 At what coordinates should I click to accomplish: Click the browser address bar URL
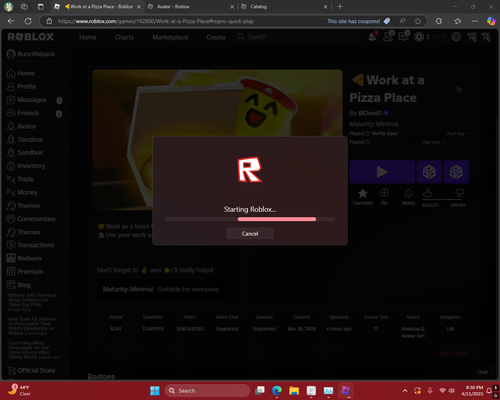point(156,21)
